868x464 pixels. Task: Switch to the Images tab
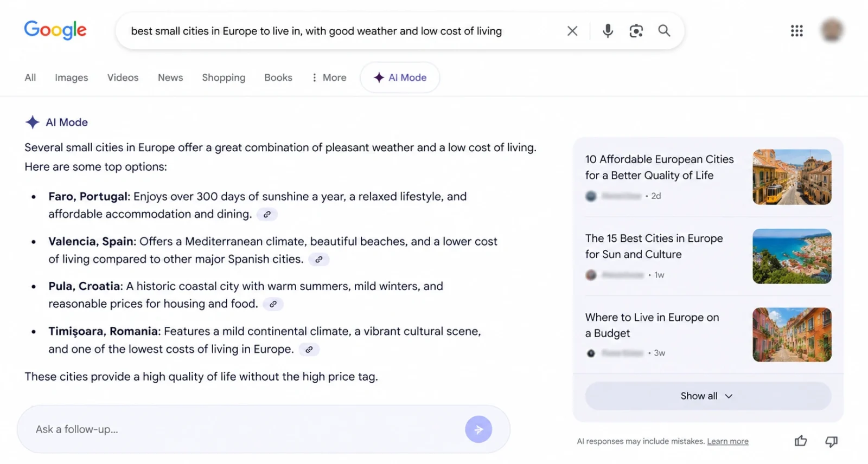71,78
